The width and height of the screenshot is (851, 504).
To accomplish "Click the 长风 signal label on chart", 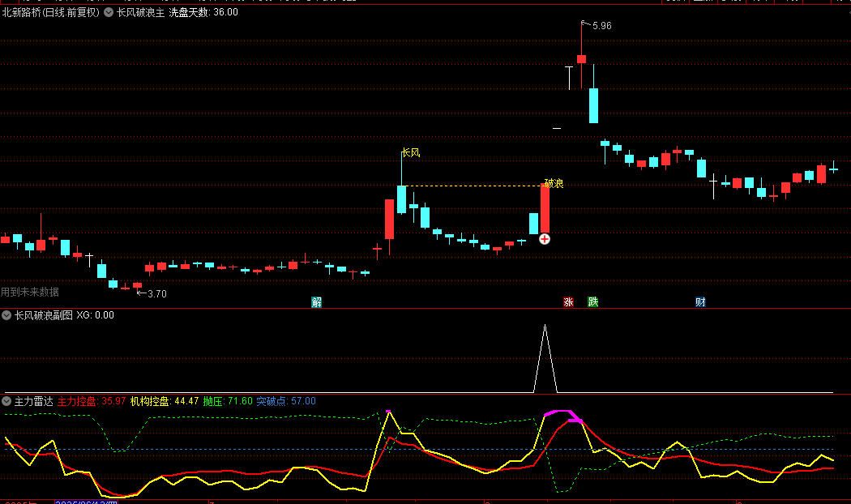I will coord(411,152).
